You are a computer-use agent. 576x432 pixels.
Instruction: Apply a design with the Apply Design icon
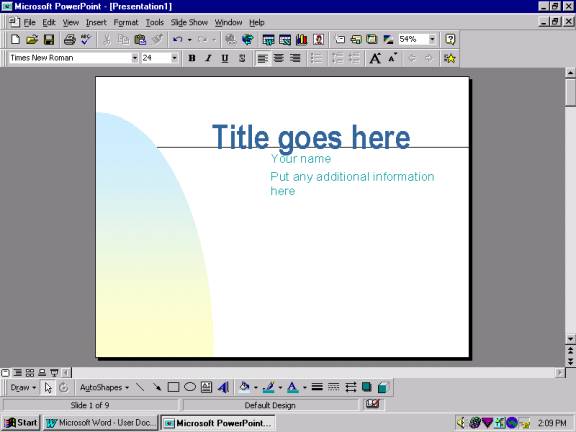coord(372,39)
